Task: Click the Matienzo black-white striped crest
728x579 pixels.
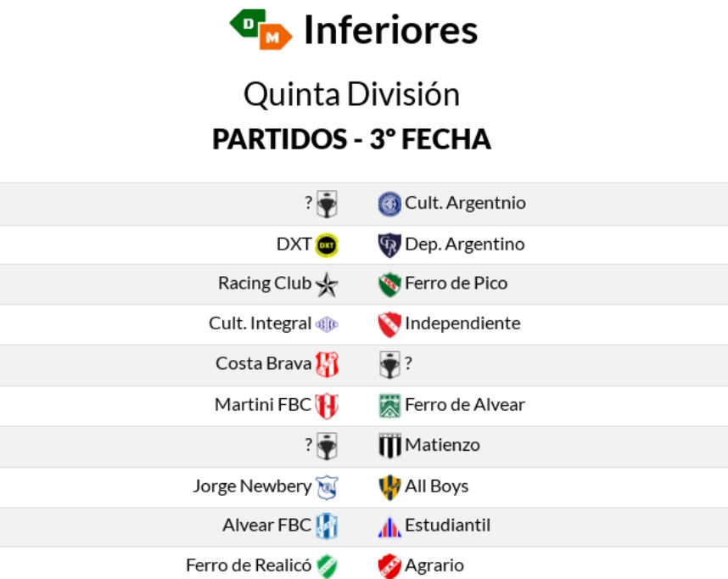Action: (389, 446)
